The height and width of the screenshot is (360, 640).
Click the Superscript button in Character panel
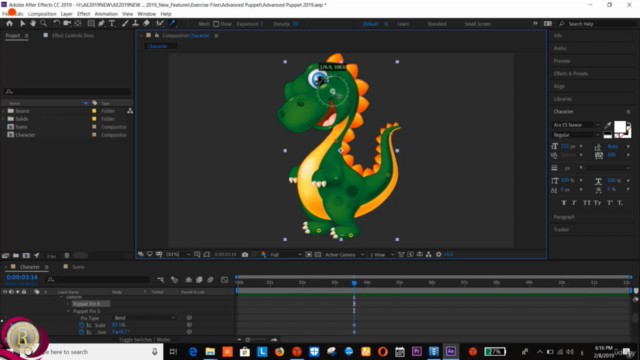point(609,203)
